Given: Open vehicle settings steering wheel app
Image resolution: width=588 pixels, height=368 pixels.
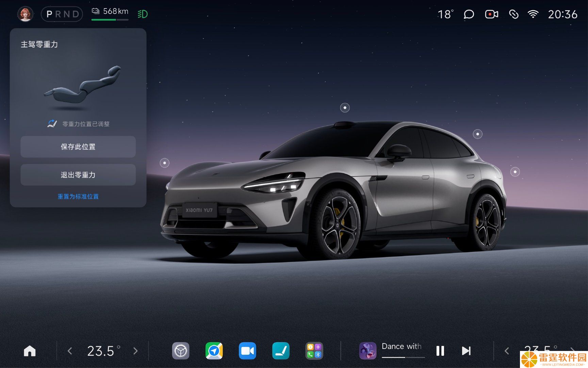Looking at the screenshot, I should point(181,351).
